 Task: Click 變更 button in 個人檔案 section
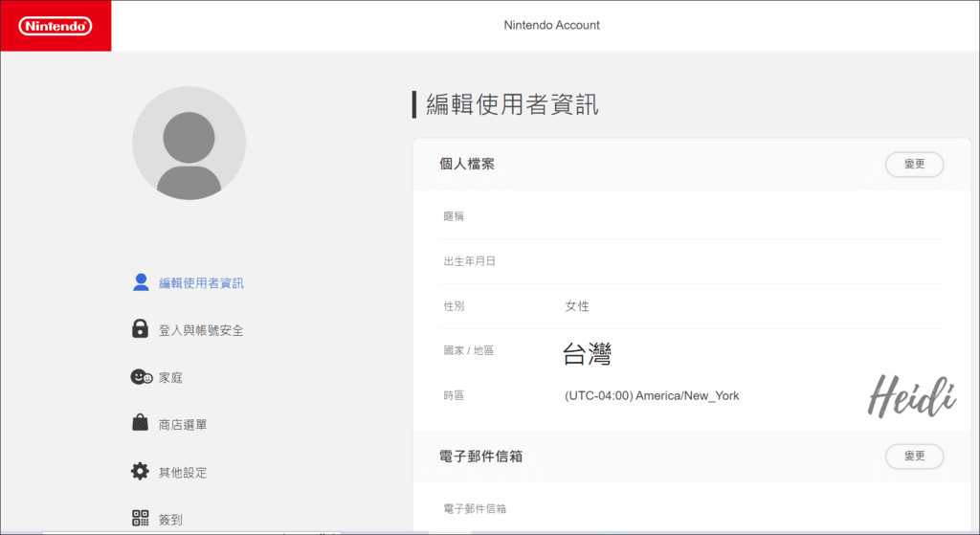pos(914,165)
